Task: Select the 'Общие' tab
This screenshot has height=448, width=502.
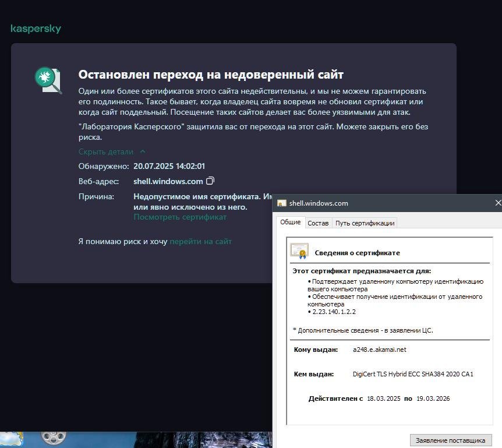Action: point(291,222)
